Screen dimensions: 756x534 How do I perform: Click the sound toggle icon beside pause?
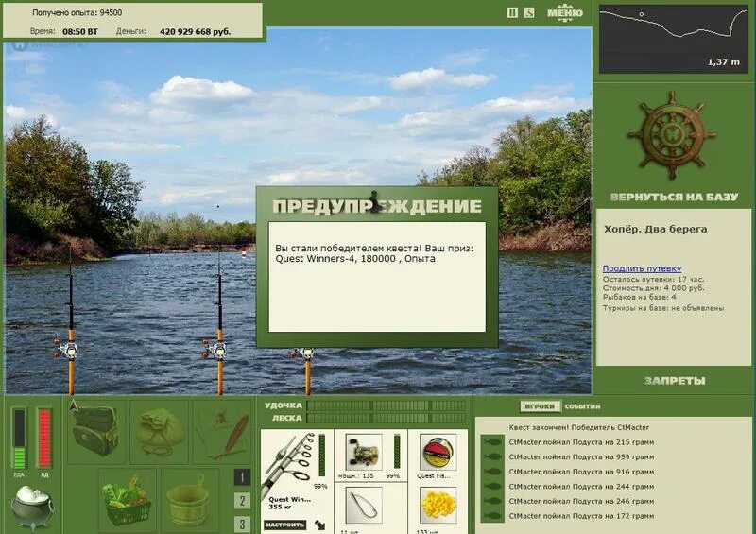click(x=529, y=12)
